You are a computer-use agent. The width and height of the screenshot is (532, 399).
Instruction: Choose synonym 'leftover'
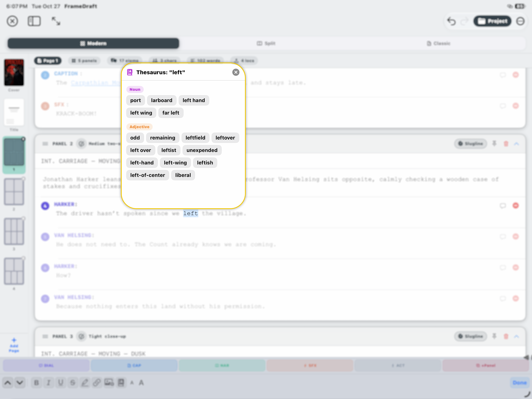coord(225,138)
